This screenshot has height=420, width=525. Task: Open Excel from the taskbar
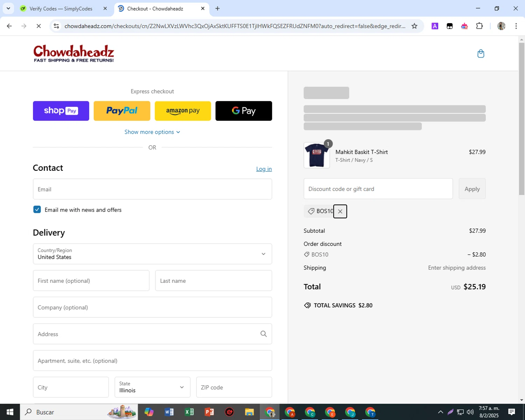coord(189,412)
